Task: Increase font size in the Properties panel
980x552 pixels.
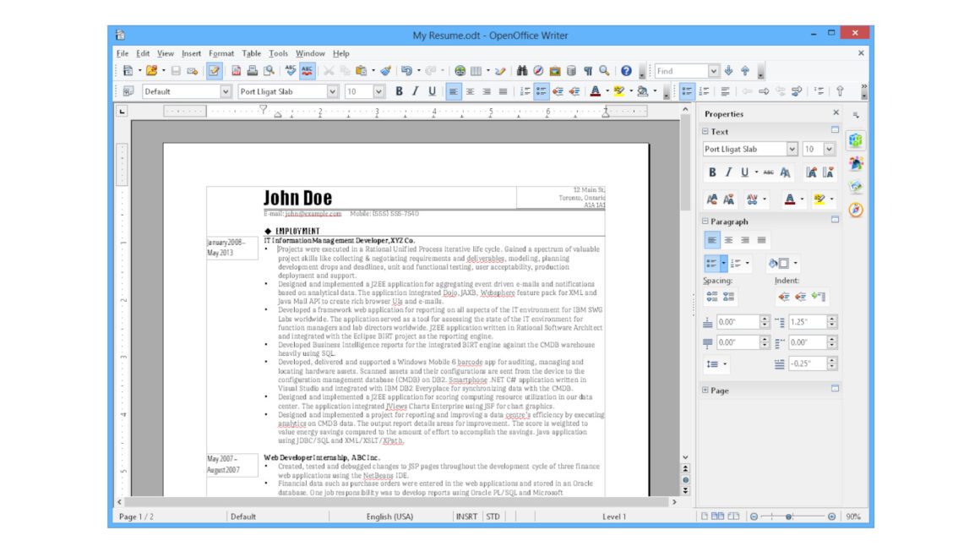Action: click(x=712, y=199)
